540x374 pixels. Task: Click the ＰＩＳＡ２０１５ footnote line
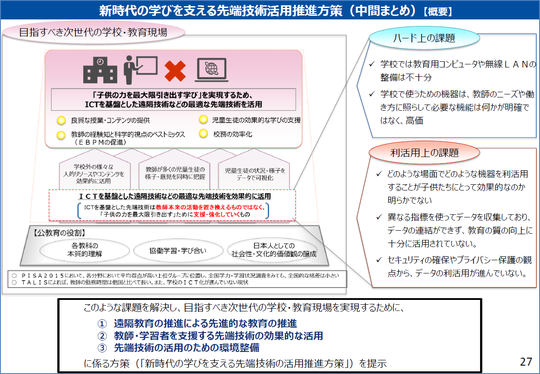tap(177, 276)
